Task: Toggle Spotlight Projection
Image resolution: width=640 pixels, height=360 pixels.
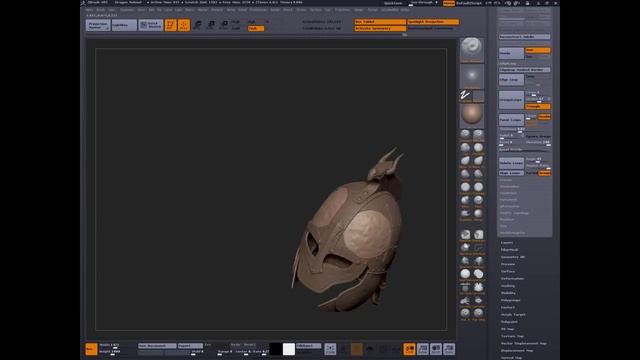Action: [x=433, y=22]
